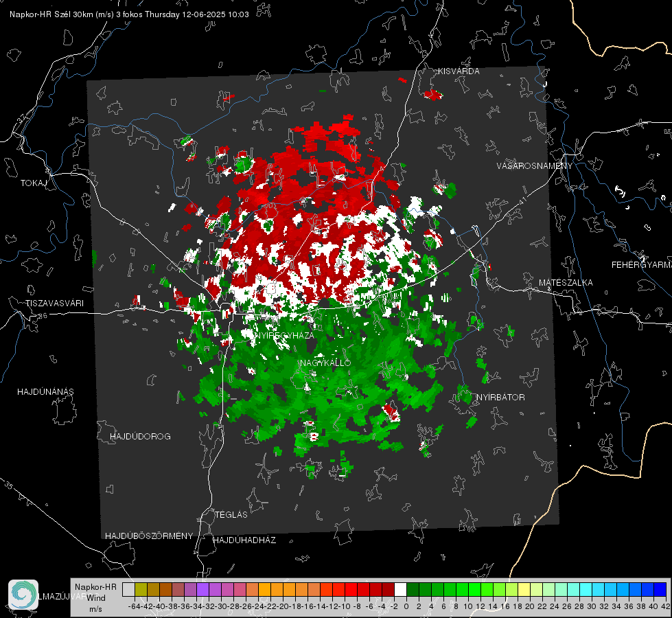
Task: Click the road number 36 label near Tiszavasvári
Action: (x=43, y=316)
